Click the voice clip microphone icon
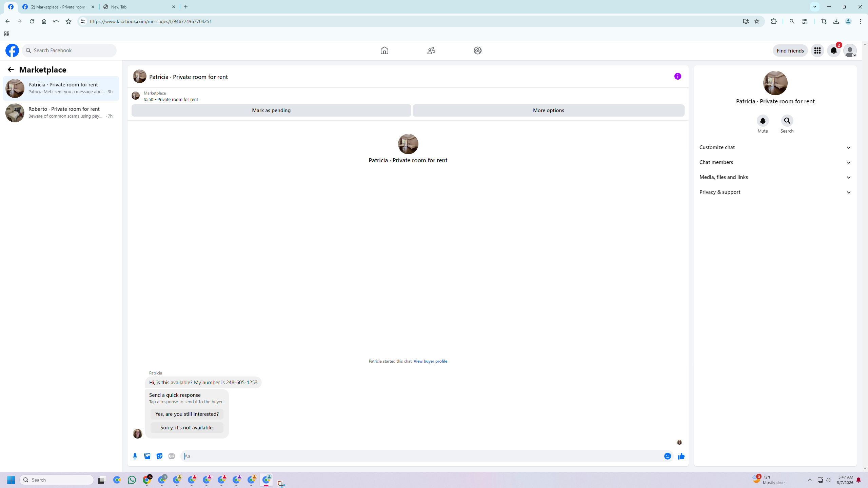Viewport: 868px width, 488px height. point(135,456)
